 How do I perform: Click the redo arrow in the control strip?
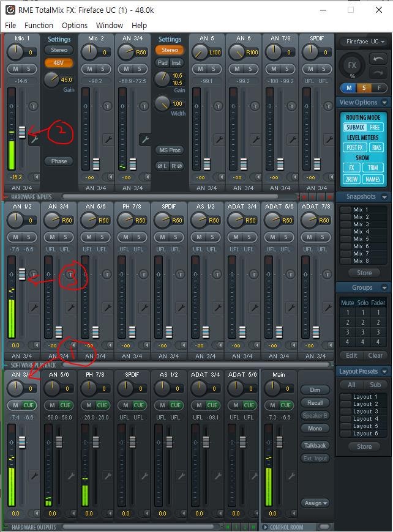(x=378, y=72)
